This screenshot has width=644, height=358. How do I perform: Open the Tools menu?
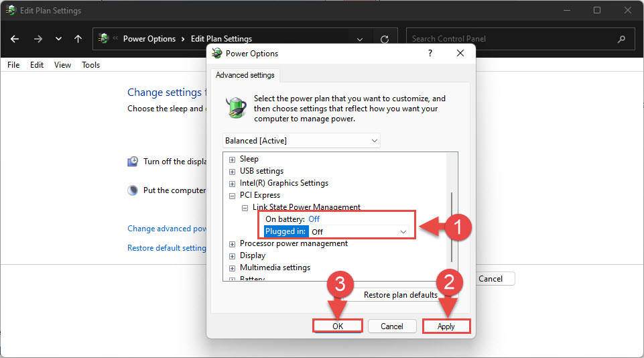point(90,65)
